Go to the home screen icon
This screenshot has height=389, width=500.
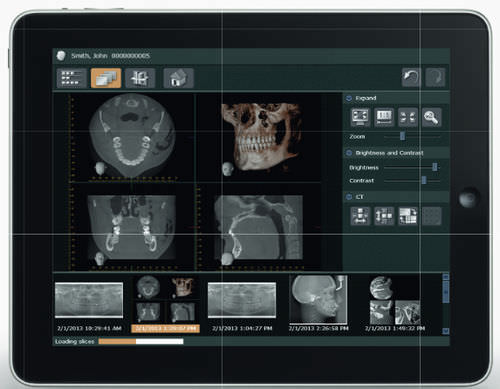coord(178,78)
